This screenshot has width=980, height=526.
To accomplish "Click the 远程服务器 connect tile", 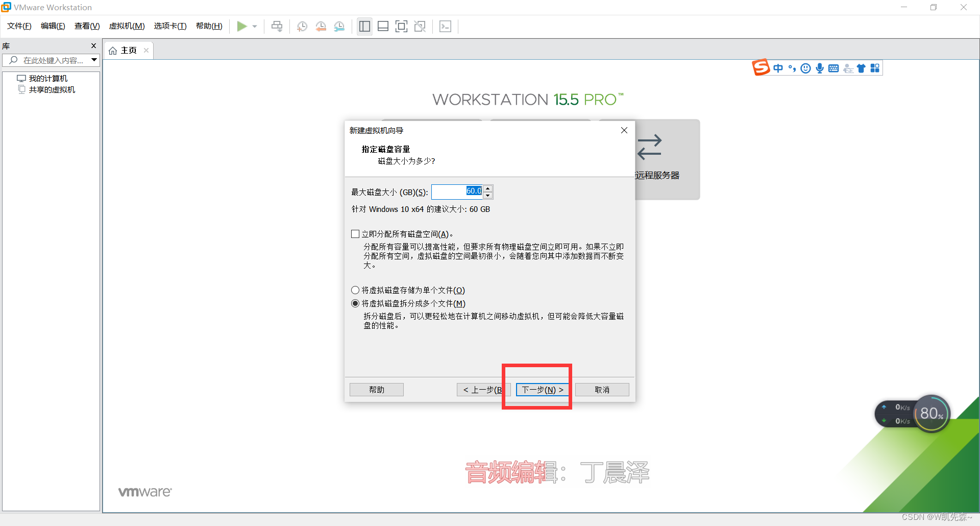I will pos(667,159).
